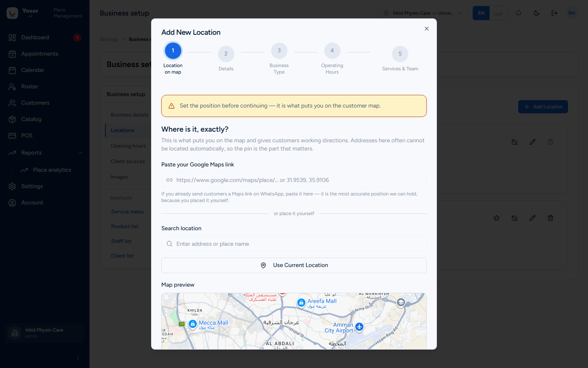The width and height of the screenshot is (588, 368).
Task: Open Service menu shortcut
Action: click(x=127, y=212)
